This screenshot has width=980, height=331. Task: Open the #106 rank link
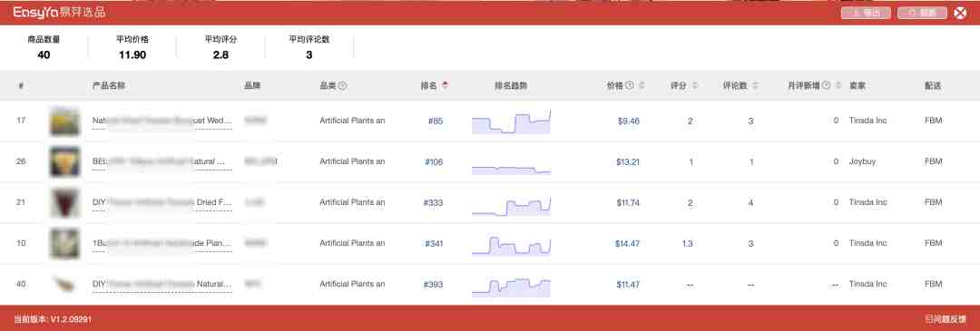pyautogui.click(x=434, y=161)
